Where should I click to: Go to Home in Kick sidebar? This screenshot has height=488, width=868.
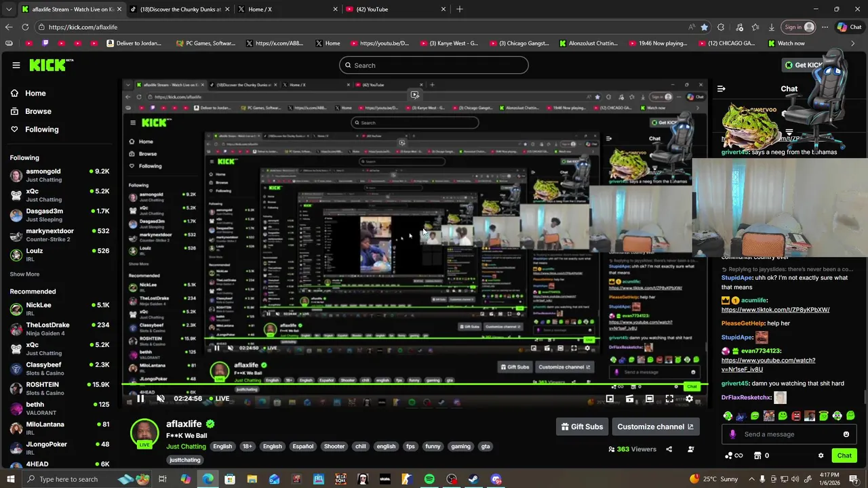(28, 94)
